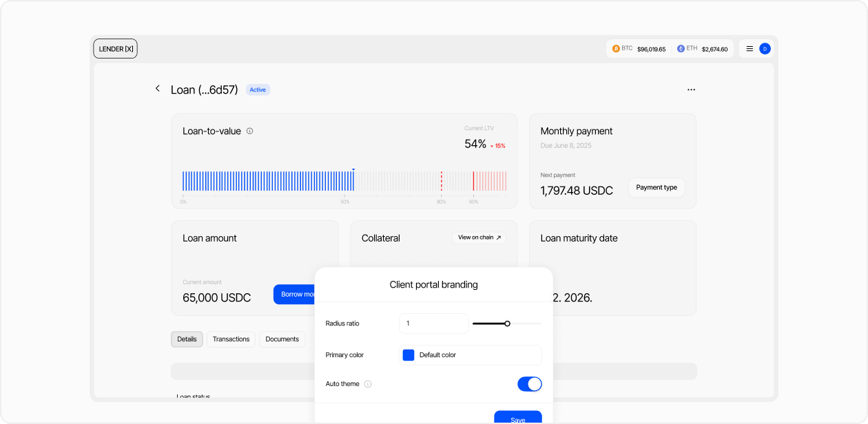The height and width of the screenshot is (424, 868).
Task: Click View on chain link
Action: click(x=479, y=237)
